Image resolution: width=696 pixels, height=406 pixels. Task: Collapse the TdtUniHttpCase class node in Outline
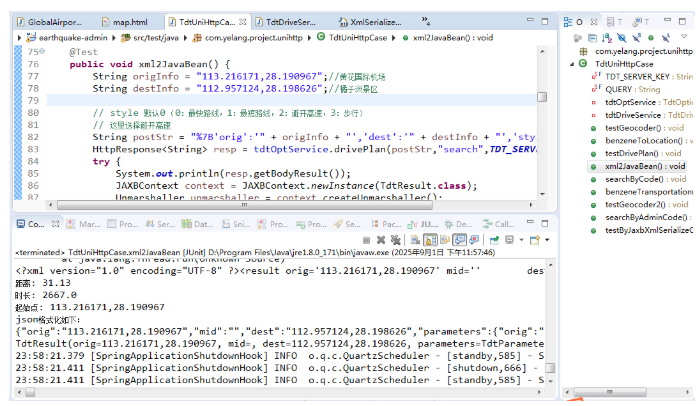[572, 64]
